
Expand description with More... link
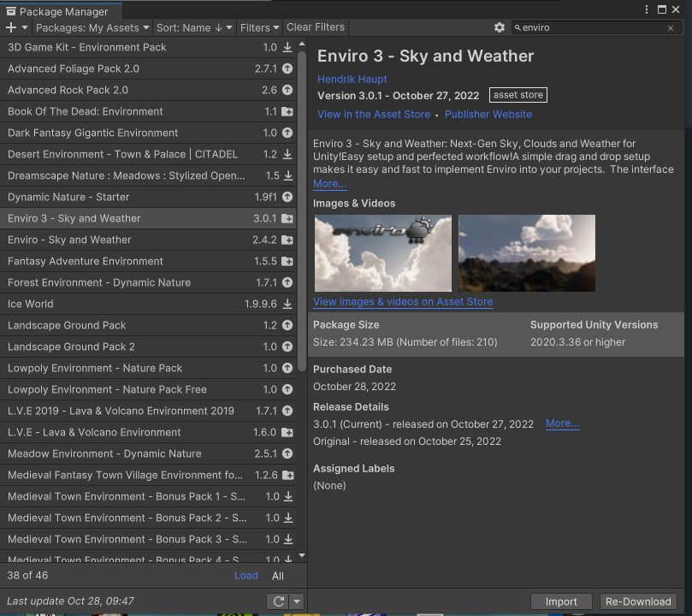click(329, 184)
